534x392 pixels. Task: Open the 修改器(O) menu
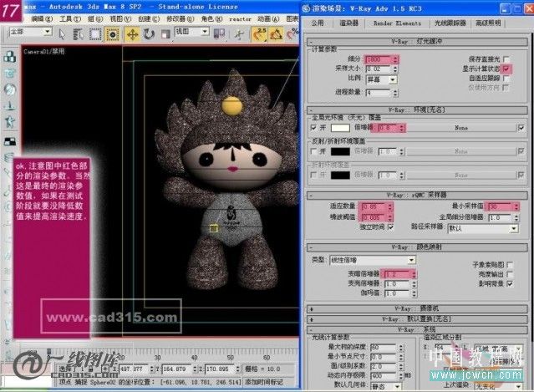click(x=181, y=18)
